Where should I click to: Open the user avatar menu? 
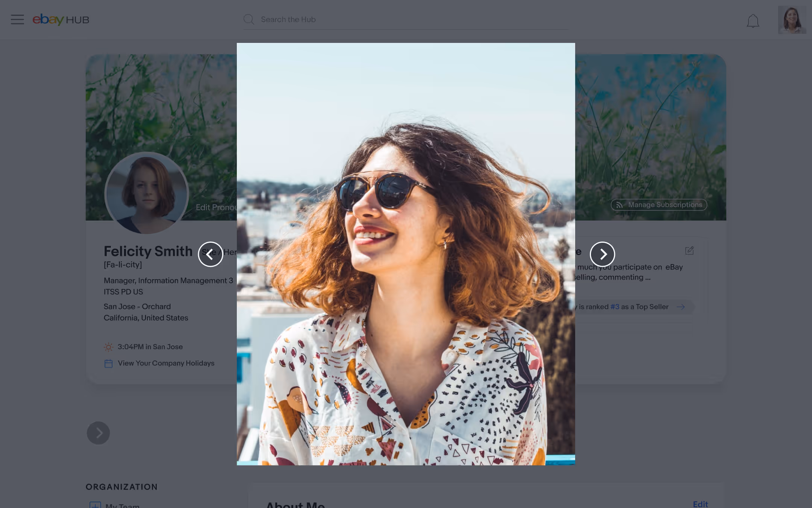click(792, 20)
